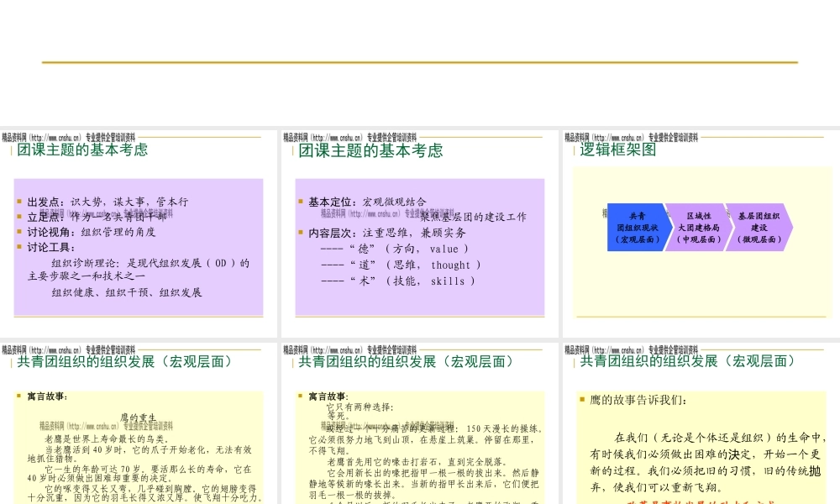Click the line 聚焦基层团的建设工作
This screenshot has height=504, width=840.
pyautogui.click(x=473, y=217)
